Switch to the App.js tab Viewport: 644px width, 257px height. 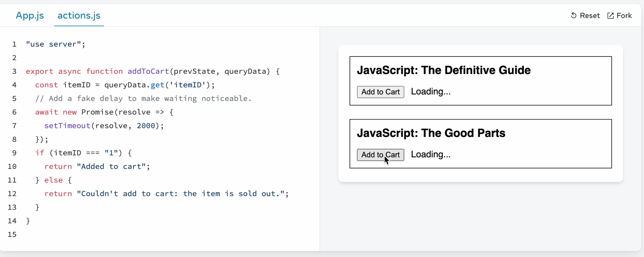coord(30,15)
